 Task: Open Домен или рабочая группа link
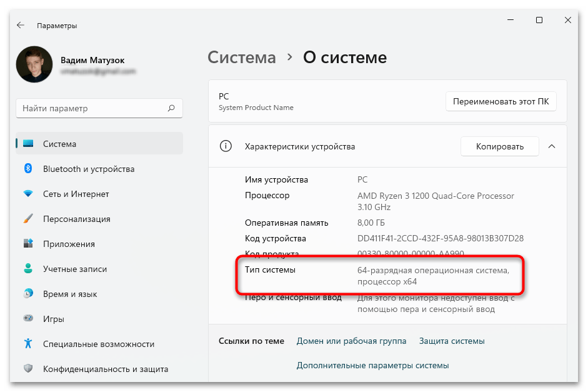351,341
